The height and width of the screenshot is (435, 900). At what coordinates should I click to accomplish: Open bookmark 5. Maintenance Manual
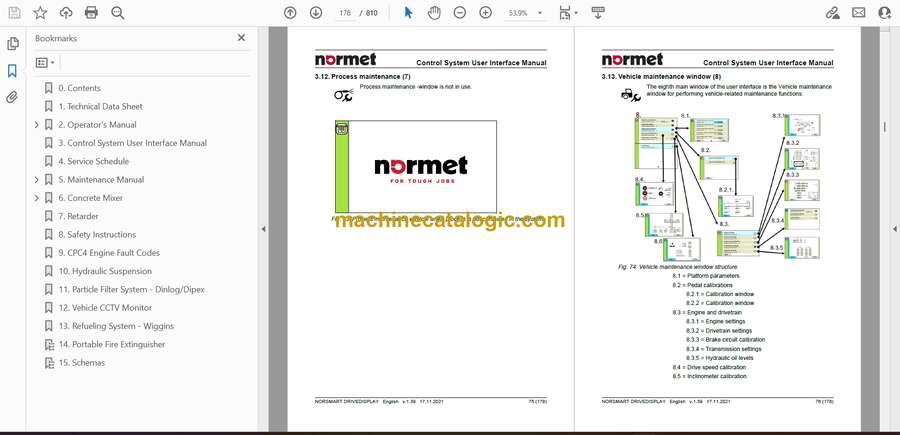tap(101, 180)
